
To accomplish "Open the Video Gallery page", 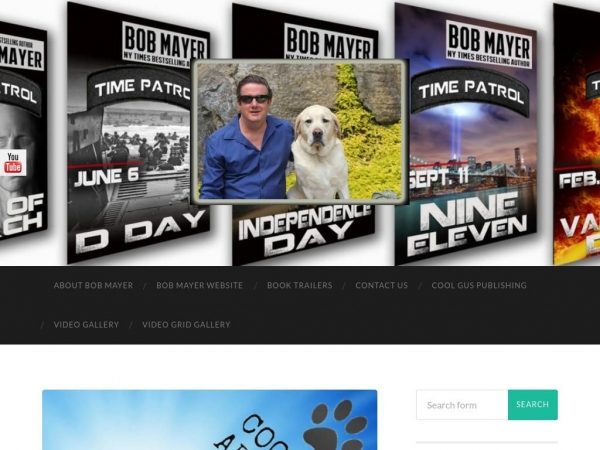I will (x=86, y=325).
